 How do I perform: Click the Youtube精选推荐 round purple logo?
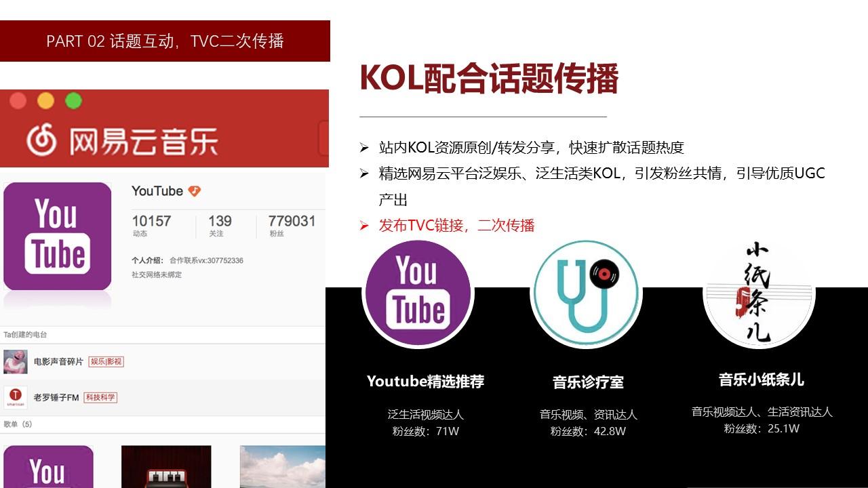pos(418,293)
